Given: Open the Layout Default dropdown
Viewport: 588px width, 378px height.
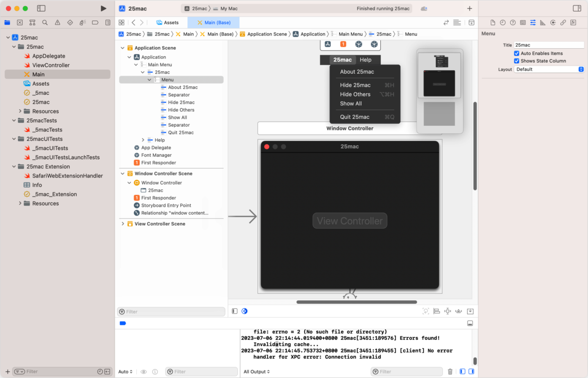Looking at the screenshot, I should click(549, 69).
